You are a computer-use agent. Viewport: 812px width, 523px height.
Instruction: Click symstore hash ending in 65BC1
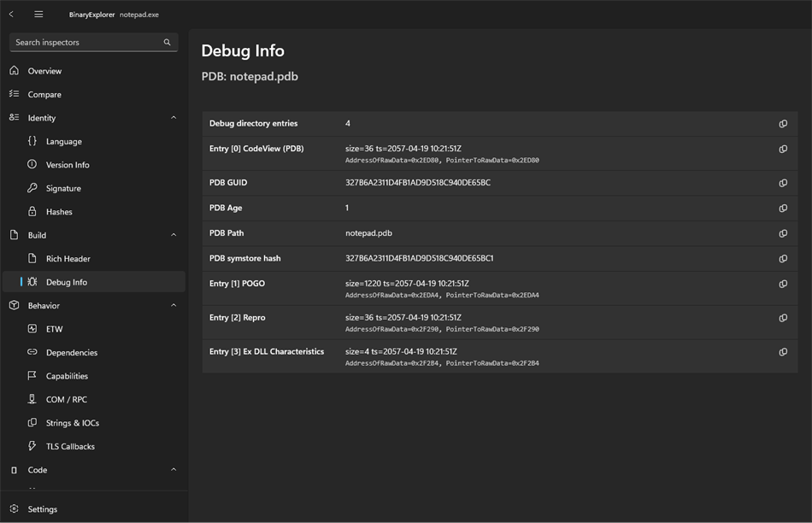point(419,258)
